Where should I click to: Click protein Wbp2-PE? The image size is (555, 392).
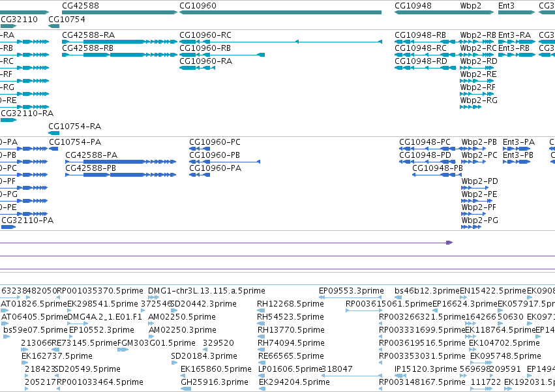pyautogui.click(x=479, y=195)
